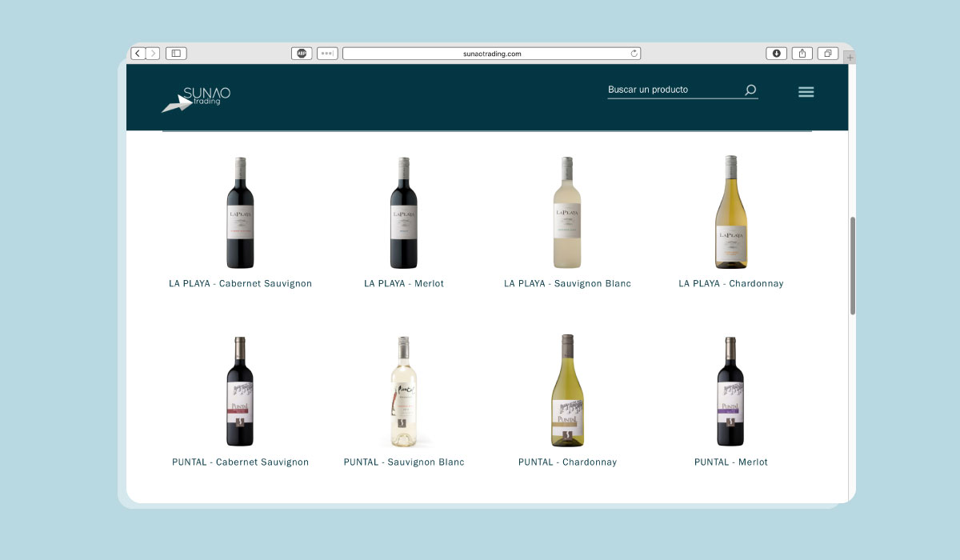The image size is (960, 560).
Task: Focus the sunaotrading.com address bar
Action: (x=491, y=54)
